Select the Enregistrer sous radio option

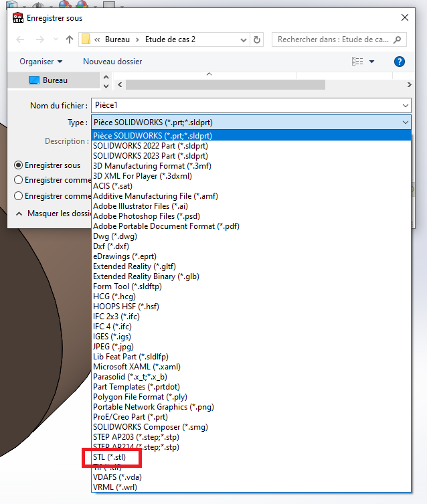tap(18, 165)
